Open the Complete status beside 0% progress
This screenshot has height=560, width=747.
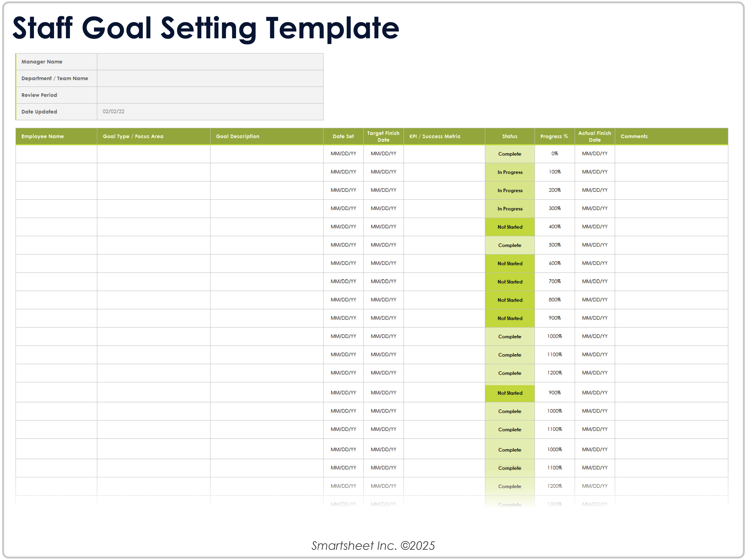510,154
